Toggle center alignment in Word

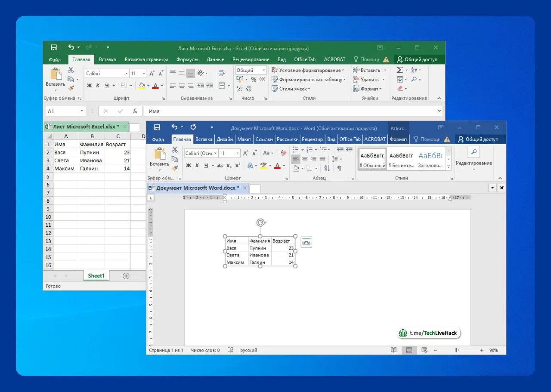point(305,159)
